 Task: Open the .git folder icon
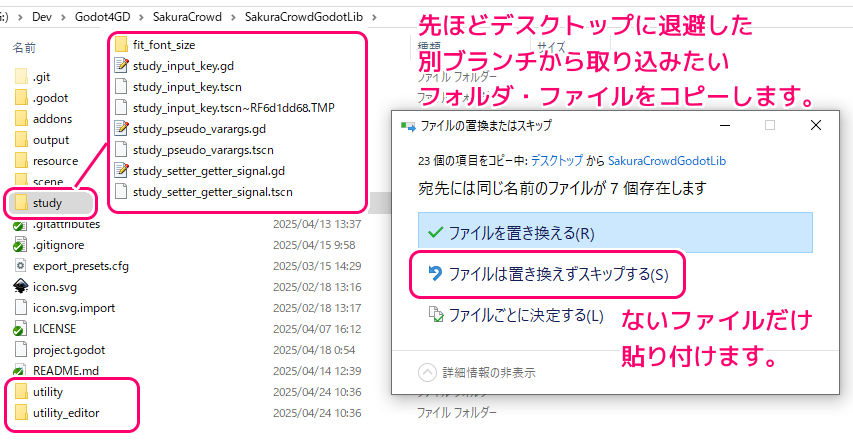pos(21,77)
